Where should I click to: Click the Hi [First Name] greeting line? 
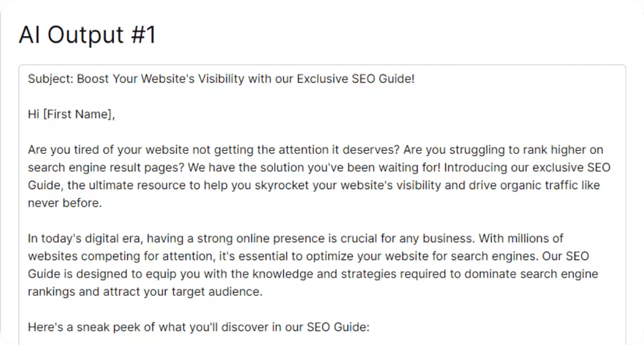click(x=72, y=114)
